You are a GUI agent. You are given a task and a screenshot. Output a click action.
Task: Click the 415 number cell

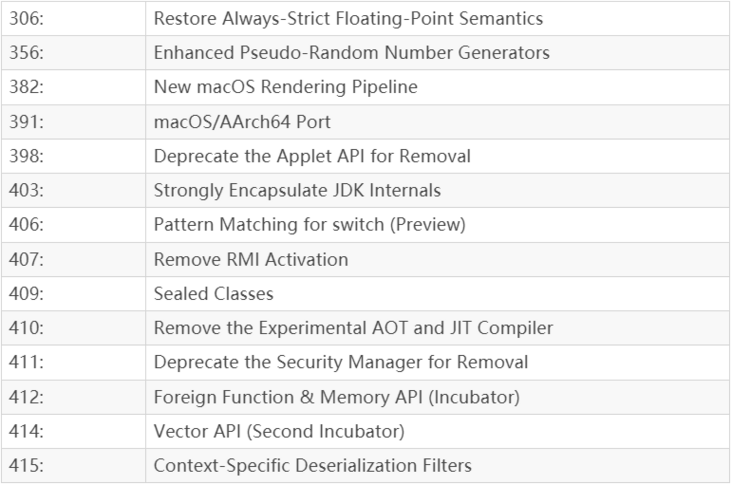pyautogui.click(x=73, y=466)
